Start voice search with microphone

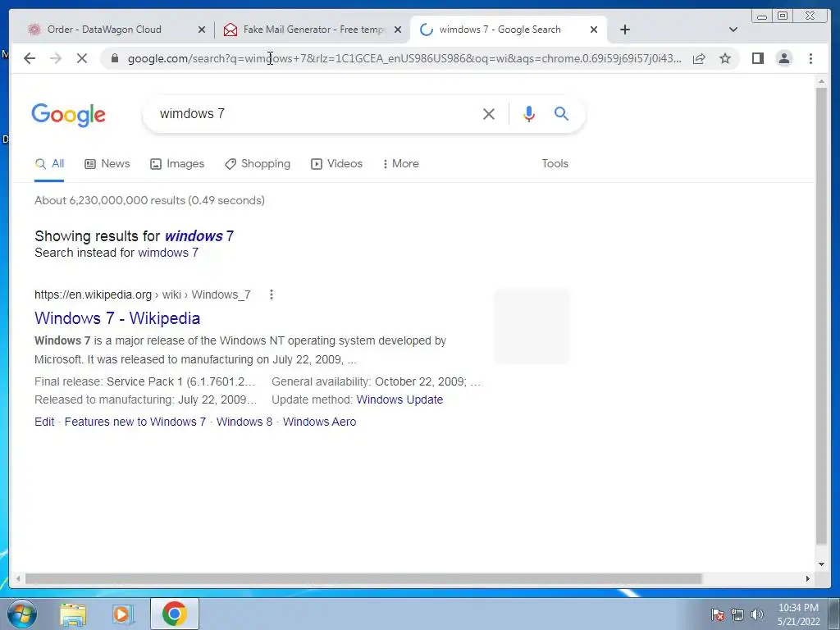[529, 113]
